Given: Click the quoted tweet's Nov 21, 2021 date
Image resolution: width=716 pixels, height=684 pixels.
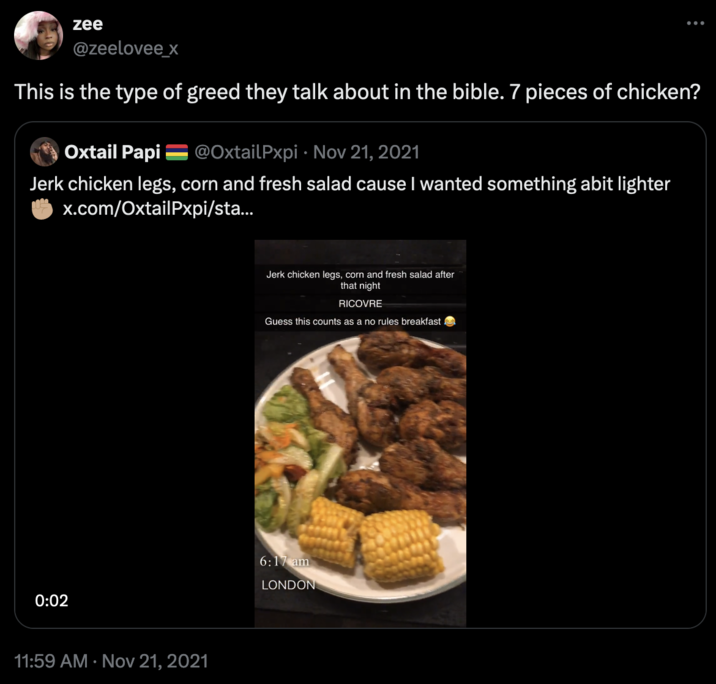Looking at the screenshot, I should [367, 152].
